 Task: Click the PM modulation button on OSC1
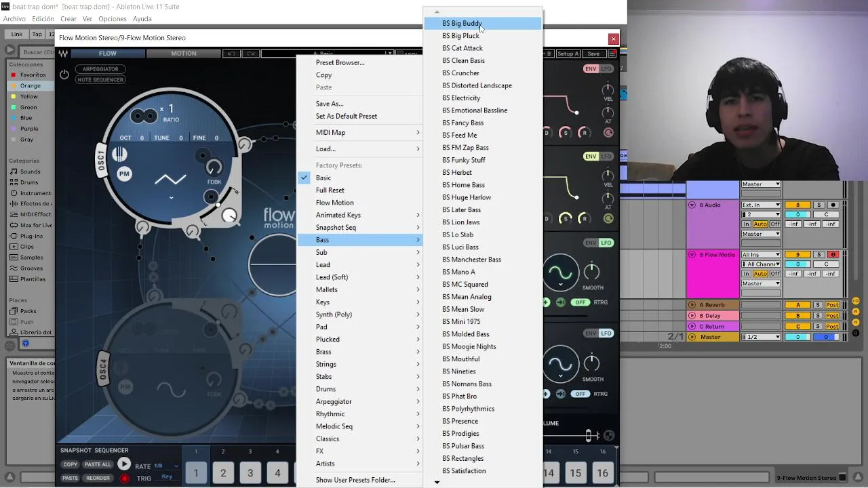pos(124,174)
